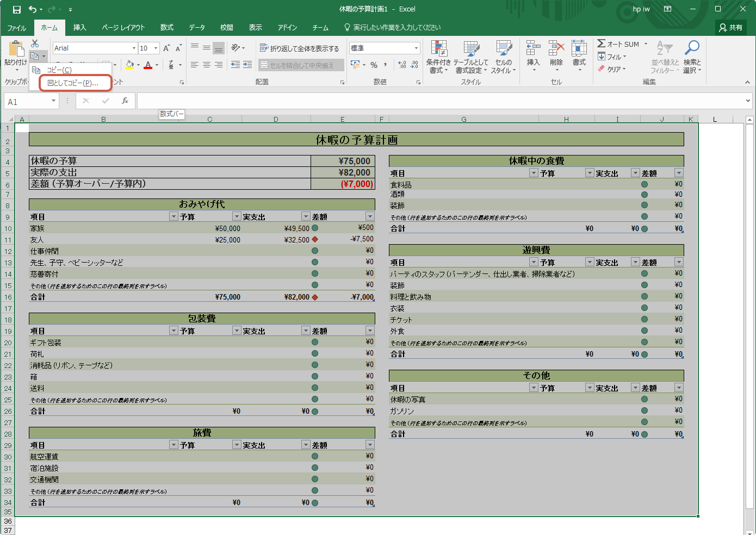The height and width of the screenshot is (535, 756).
Task: Toggle 折り返して全体を表示する wrap text
Action: tap(299, 48)
